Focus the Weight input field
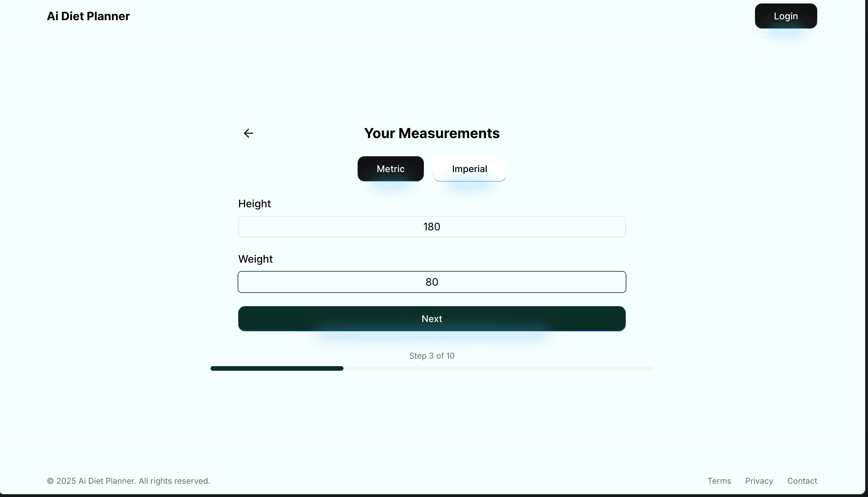 (432, 282)
